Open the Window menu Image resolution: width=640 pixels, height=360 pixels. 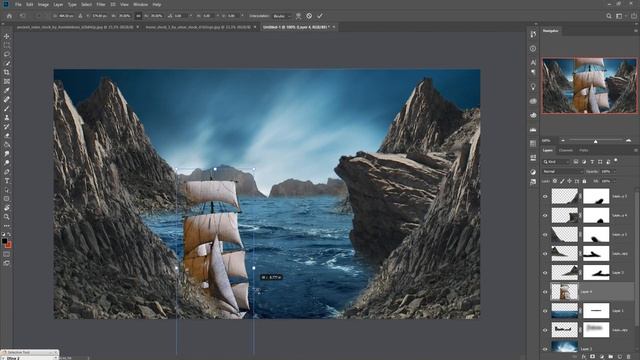140,4
